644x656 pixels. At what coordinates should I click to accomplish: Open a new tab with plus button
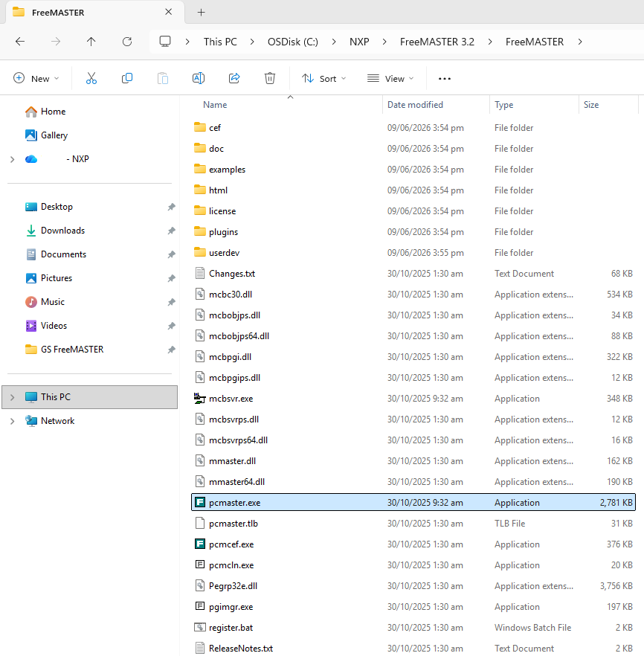pos(201,13)
